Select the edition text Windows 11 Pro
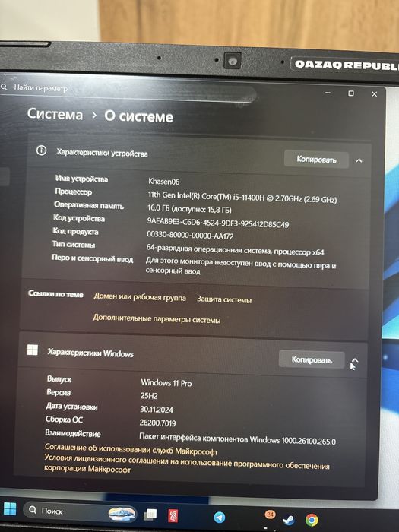Viewport: 399px width, 532px height. pyautogui.click(x=166, y=383)
